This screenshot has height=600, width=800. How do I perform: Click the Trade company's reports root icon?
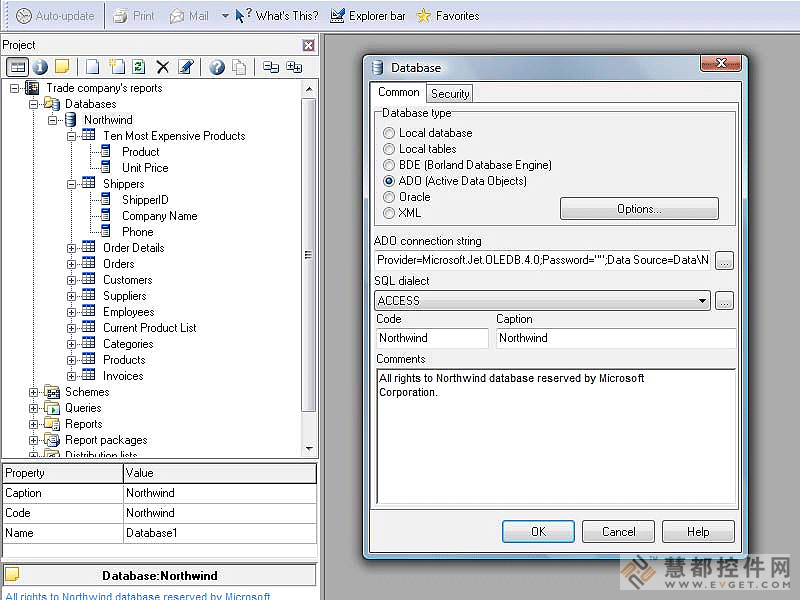pyautogui.click(x=32, y=88)
